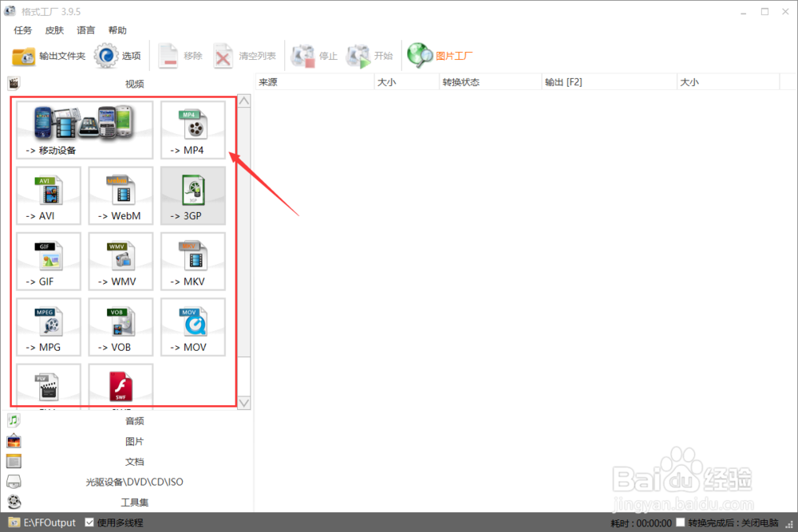Open the 帮助 help menu
This screenshot has height=532, width=798.
coord(117,30)
